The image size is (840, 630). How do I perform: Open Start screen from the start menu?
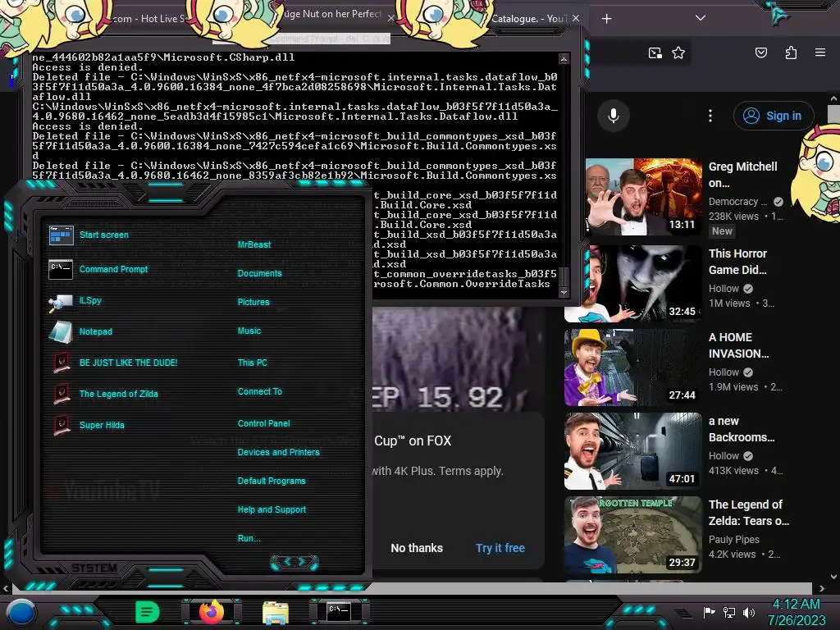point(89,235)
